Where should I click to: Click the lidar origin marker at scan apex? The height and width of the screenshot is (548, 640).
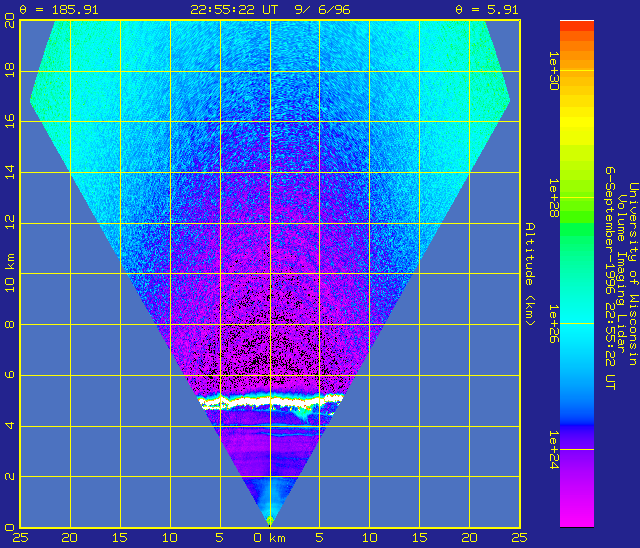click(270, 521)
